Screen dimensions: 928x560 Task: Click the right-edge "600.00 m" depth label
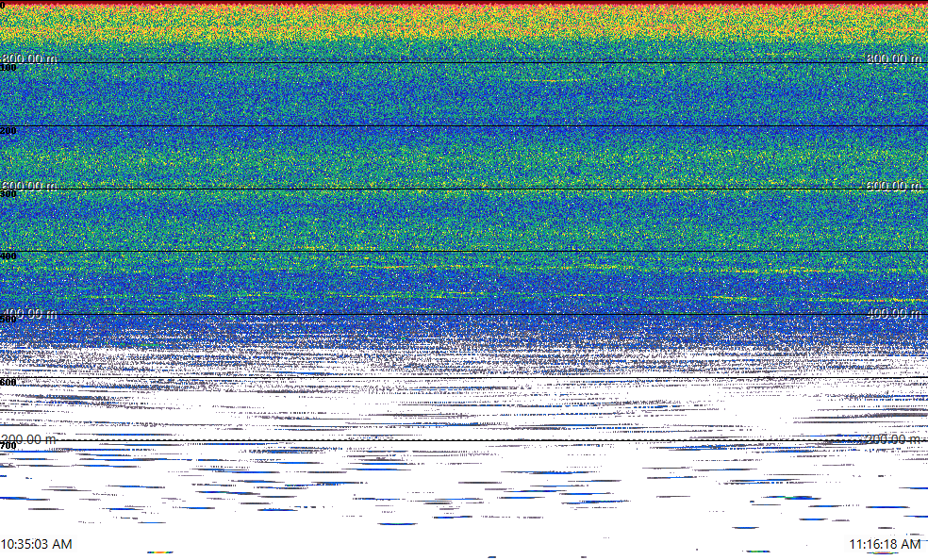click(x=894, y=186)
